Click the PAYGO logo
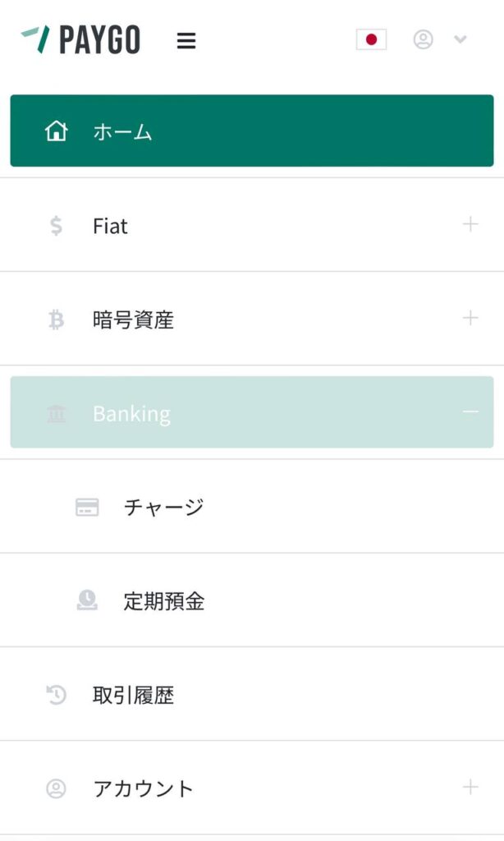Image resolution: width=504 pixels, height=841 pixels. click(80, 39)
